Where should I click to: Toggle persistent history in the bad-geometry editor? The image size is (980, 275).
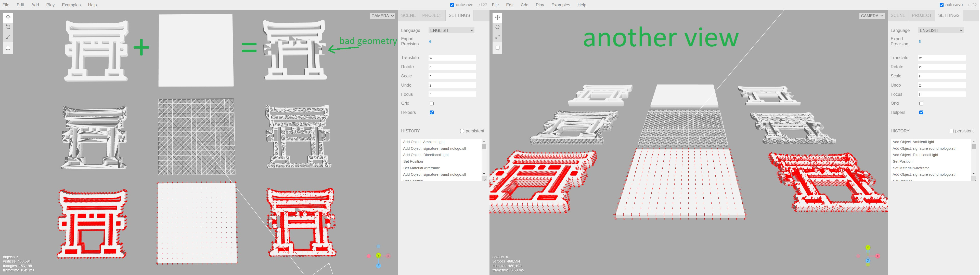[x=462, y=131]
